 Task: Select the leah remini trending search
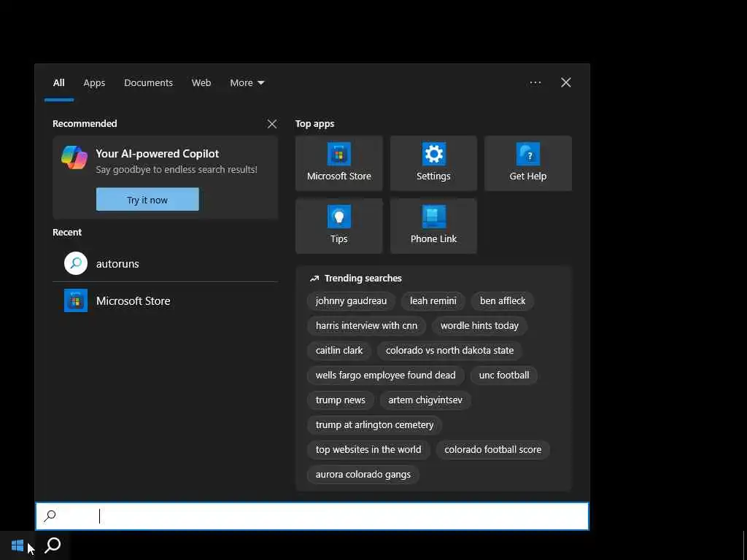click(433, 301)
